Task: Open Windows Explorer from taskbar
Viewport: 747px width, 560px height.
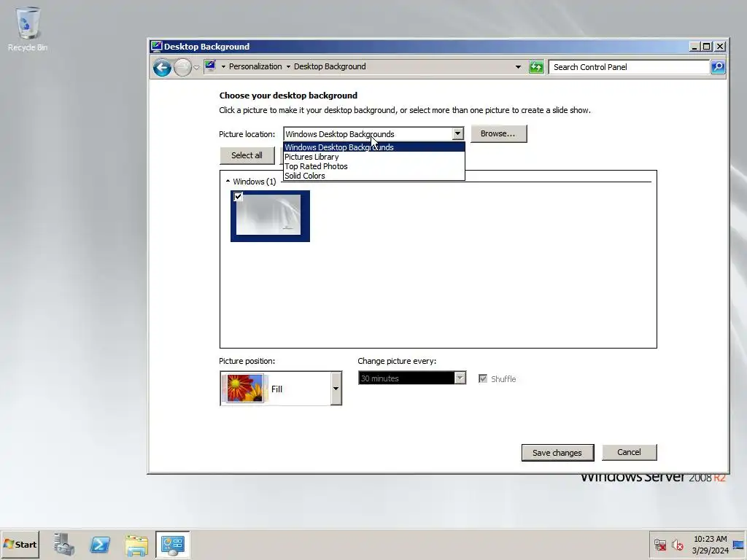Action: (136, 545)
